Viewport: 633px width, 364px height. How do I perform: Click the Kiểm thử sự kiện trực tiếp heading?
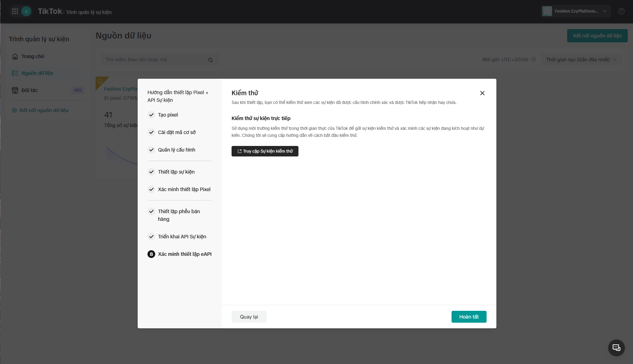261,118
